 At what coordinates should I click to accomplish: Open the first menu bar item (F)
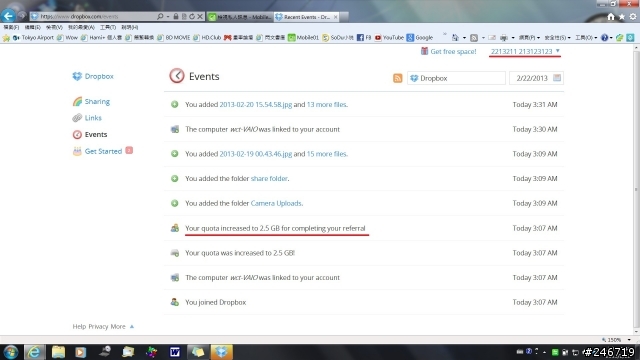tap(11, 27)
